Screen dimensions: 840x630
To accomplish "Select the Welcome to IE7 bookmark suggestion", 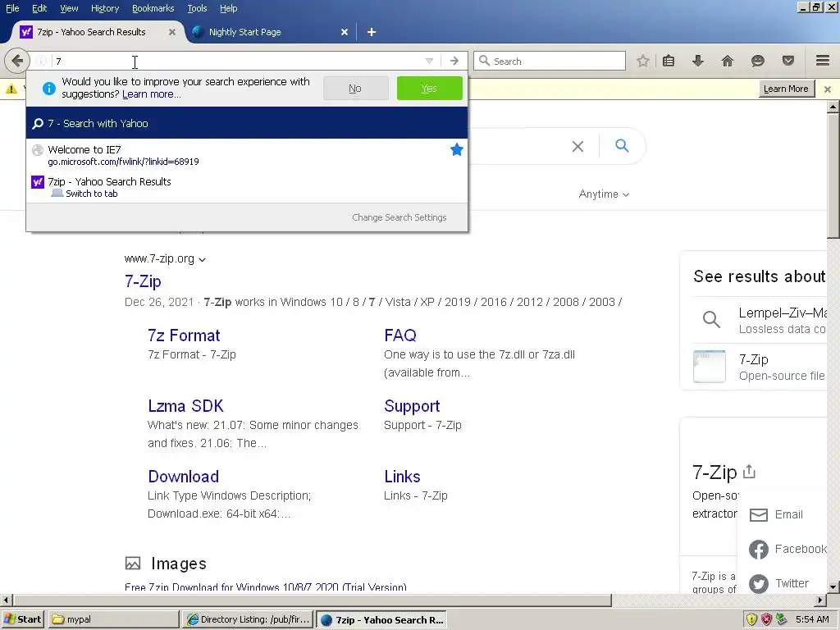I will [246, 155].
